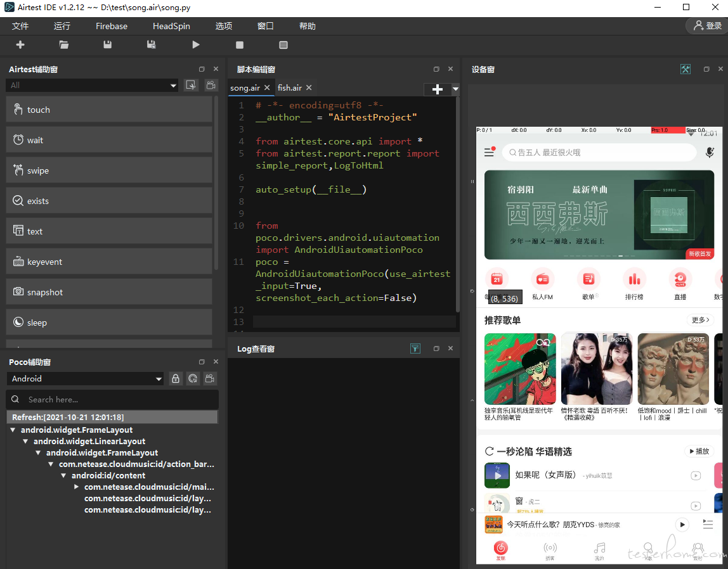This screenshot has width=728, height=569.
Task: Float the 脚本编辑窗 panel
Action: coord(436,69)
